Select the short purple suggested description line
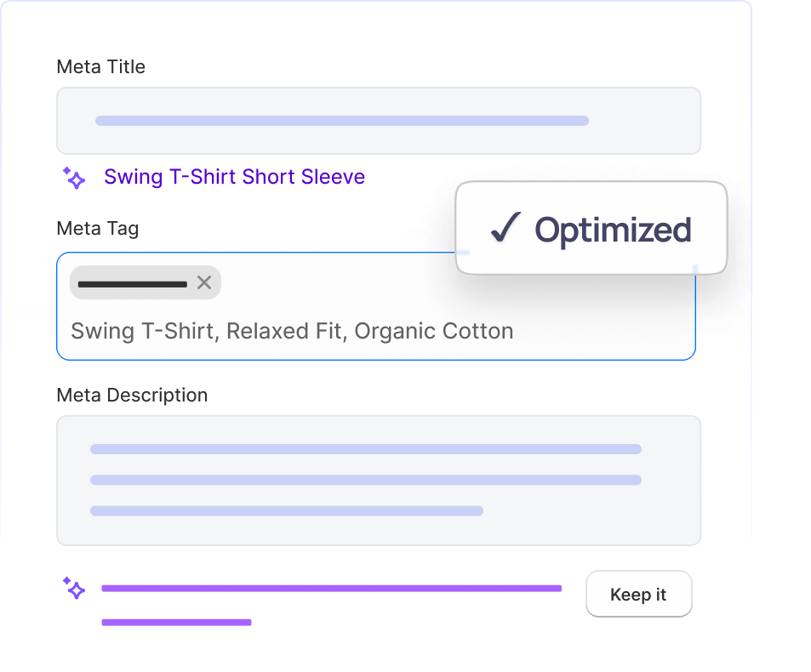This screenshot has height=672, width=811. [x=176, y=623]
